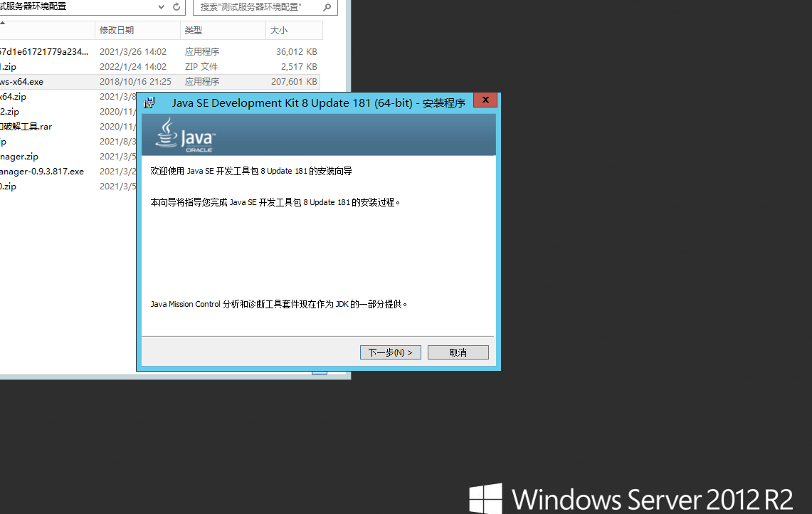Sort files by the 修改日期 column
The width and height of the screenshot is (812, 514).
[118, 30]
